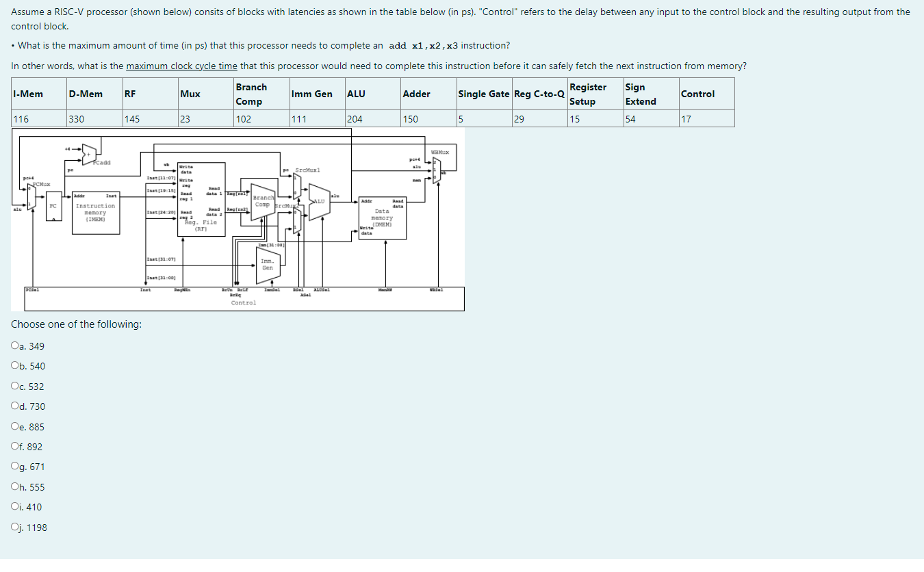The height and width of the screenshot is (572, 924).
Task: Click the Control block at the diagram bottom
Action: 243,302
